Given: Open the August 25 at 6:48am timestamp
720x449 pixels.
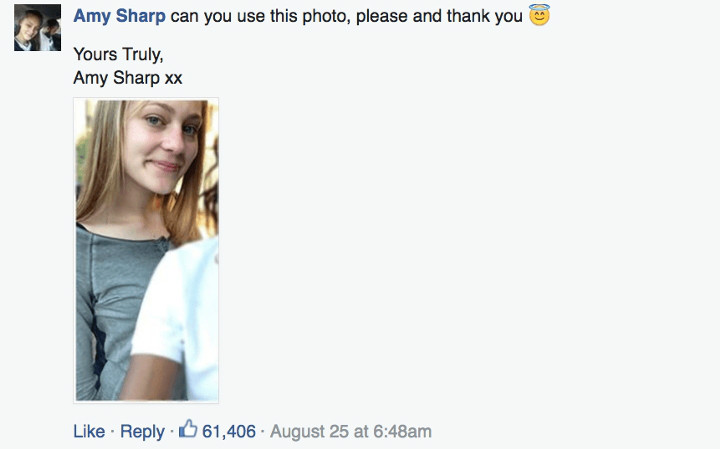Looking at the screenshot, I should point(351,431).
